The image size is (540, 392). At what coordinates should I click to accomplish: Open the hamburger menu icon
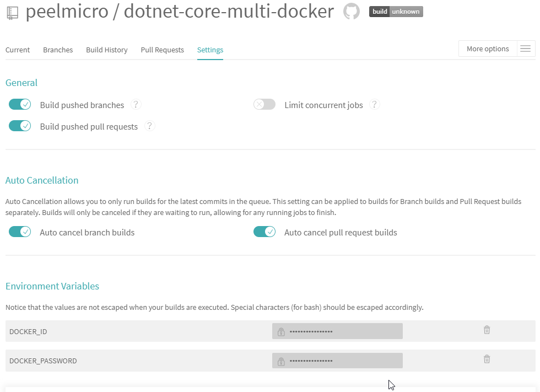tap(525, 49)
